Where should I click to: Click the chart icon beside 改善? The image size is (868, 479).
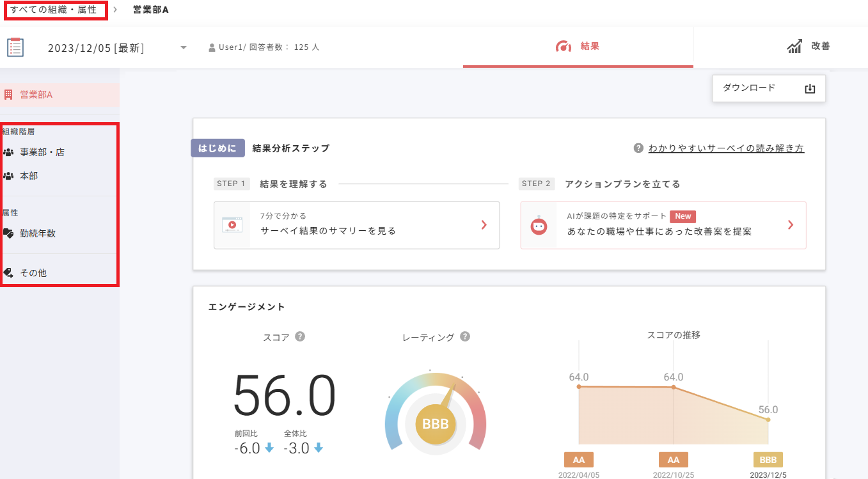pyautogui.click(x=794, y=46)
